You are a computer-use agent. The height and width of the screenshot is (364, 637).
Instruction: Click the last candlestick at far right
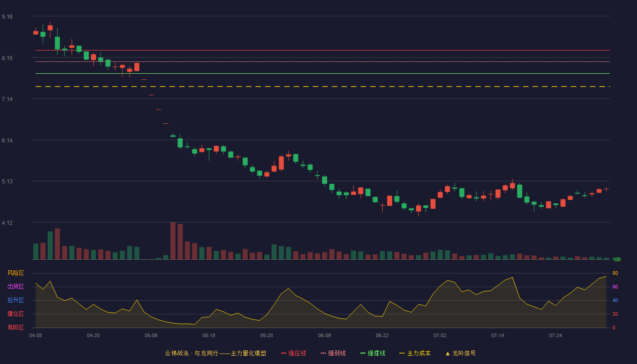[606, 189]
